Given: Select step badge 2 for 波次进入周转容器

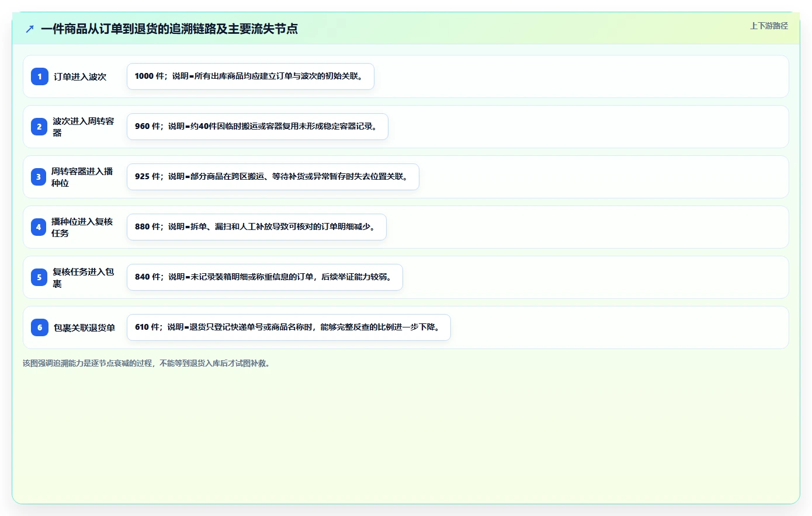Looking at the screenshot, I should pos(40,127).
